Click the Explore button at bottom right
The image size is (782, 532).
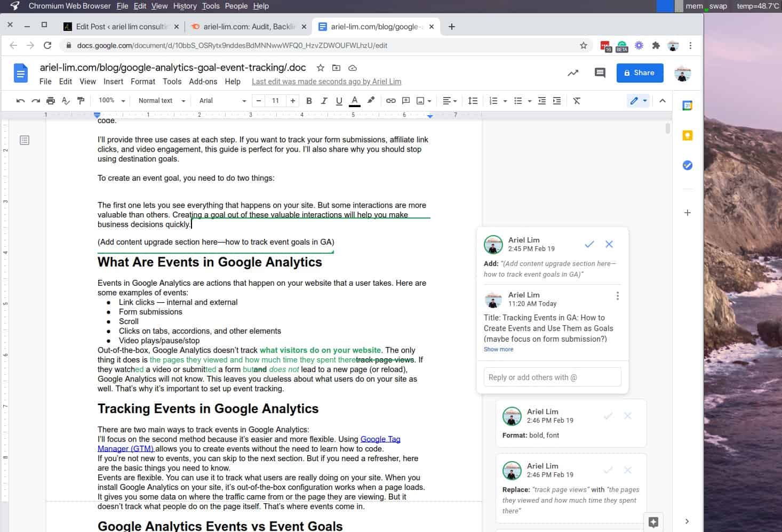(653, 522)
